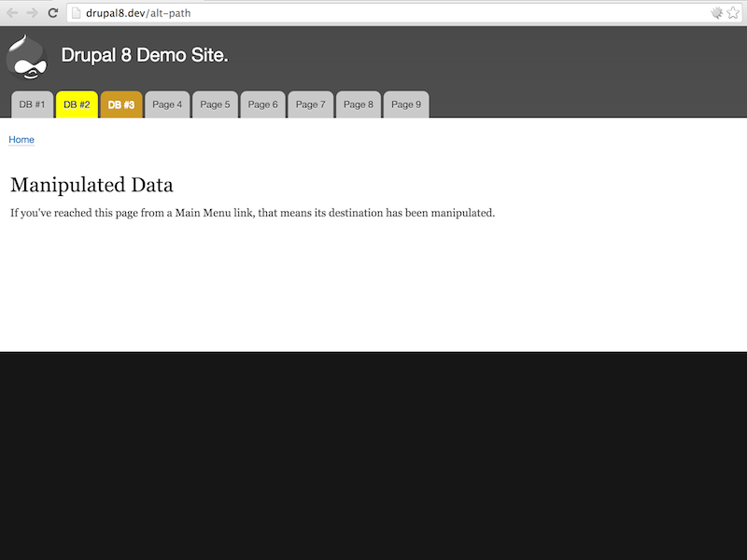Switch to the DB #1 tab

[x=32, y=105]
